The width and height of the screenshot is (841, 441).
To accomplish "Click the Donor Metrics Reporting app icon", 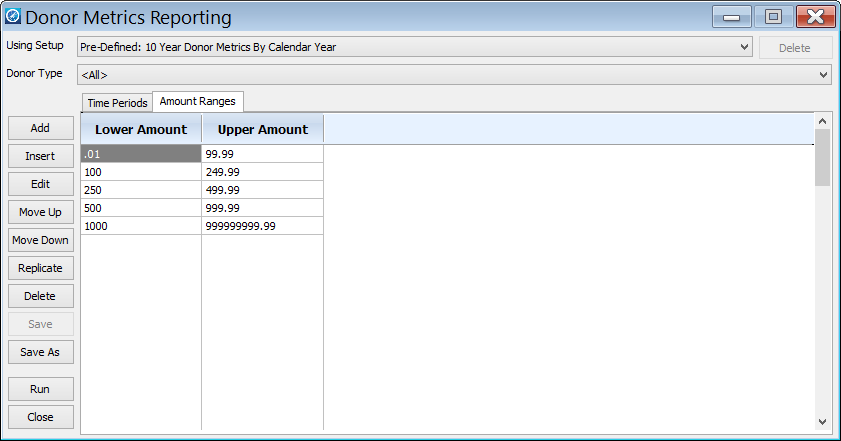I will point(13,17).
